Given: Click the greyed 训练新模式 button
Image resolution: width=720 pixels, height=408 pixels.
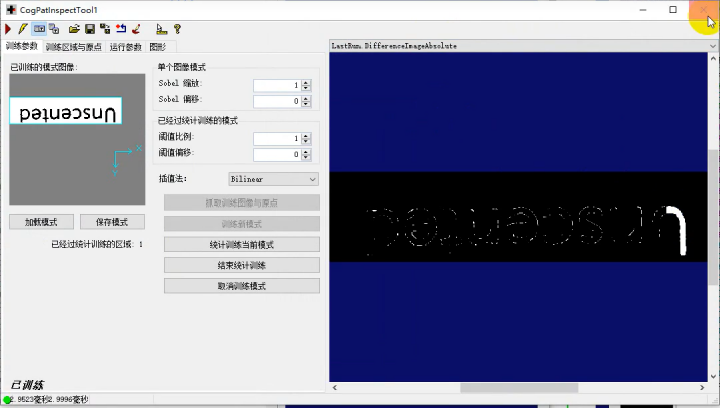Looking at the screenshot, I should pyautogui.click(x=242, y=224).
